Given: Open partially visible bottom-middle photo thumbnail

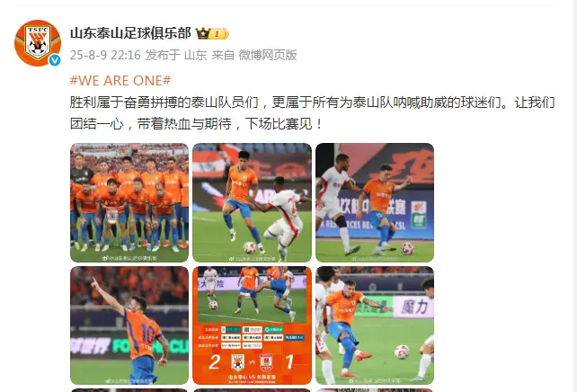Looking at the screenshot, I should pyautogui.click(x=252, y=390).
